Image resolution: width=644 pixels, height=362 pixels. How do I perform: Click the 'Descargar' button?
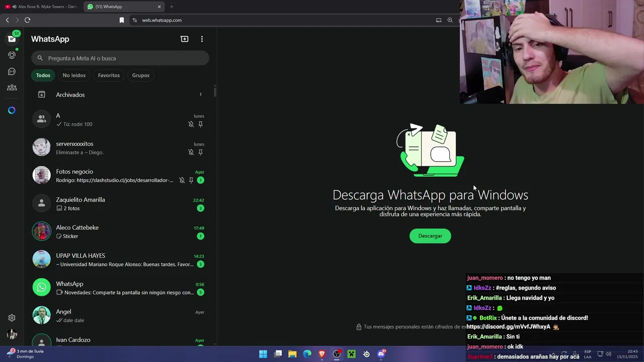pyautogui.click(x=430, y=236)
